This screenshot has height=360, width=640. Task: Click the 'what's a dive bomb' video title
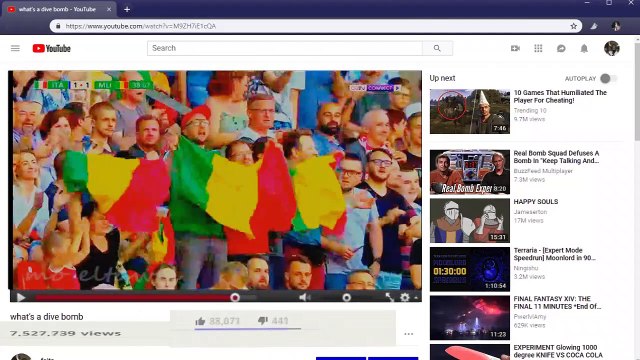(x=47, y=317)
